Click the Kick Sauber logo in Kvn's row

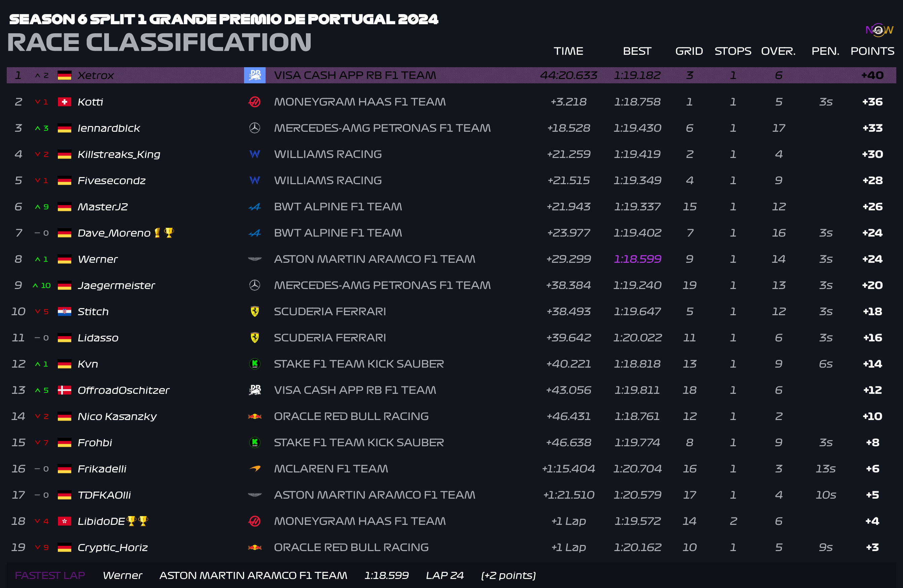[254, 364]
